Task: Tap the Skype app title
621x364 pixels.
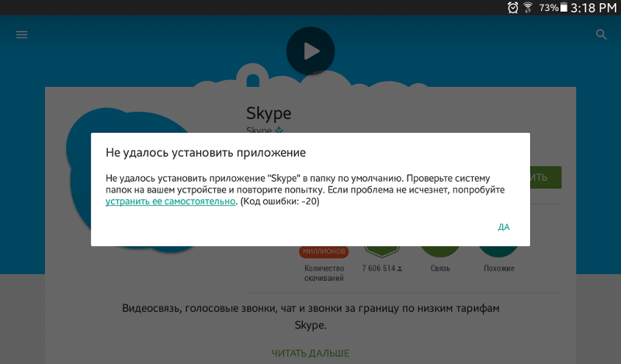Action: tap(269, 113)
